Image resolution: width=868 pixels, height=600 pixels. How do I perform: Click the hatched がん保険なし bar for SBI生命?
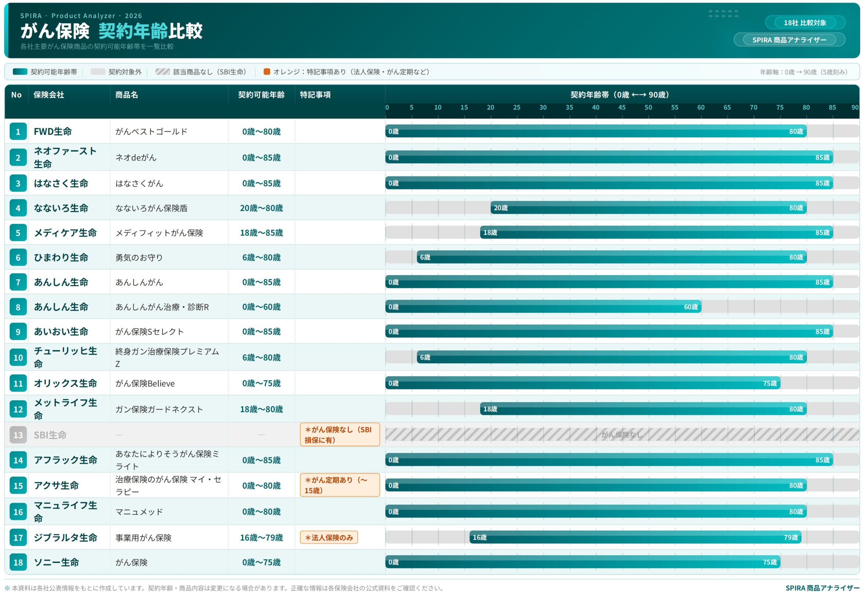tap(622, 435)
